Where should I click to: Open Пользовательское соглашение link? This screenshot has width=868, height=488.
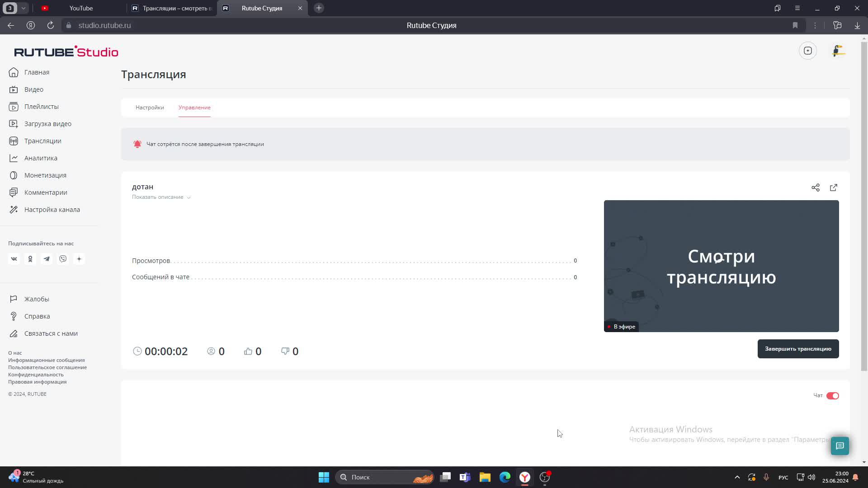(47, 367)
